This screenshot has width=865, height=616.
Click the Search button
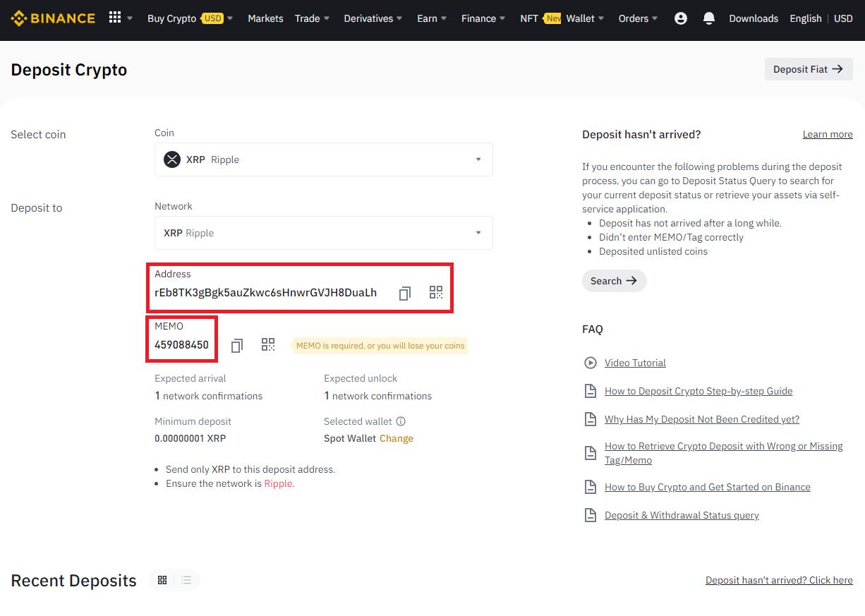[x=614, y=281]
